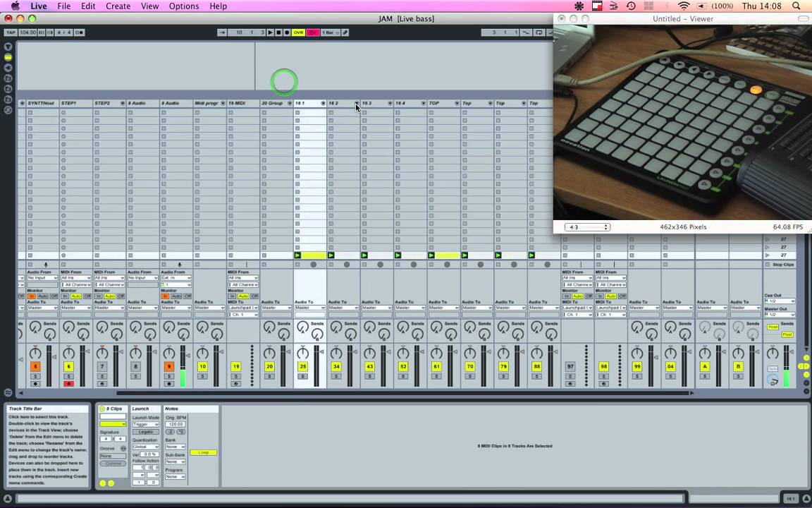The width and height of the screenshot is (812, 508).
Task: Open SYNTTHout Audio From No Input dropdown
Action: pos(42,278)
